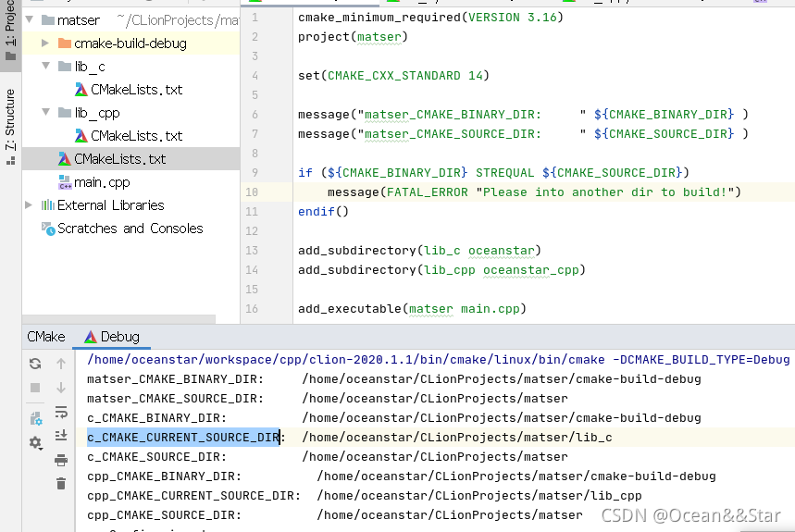This screenshot has width=795, height=532.
Task: Click the CMake icon beside lib_cpp CMakeLists.txt
Action: tap(81, 136)
